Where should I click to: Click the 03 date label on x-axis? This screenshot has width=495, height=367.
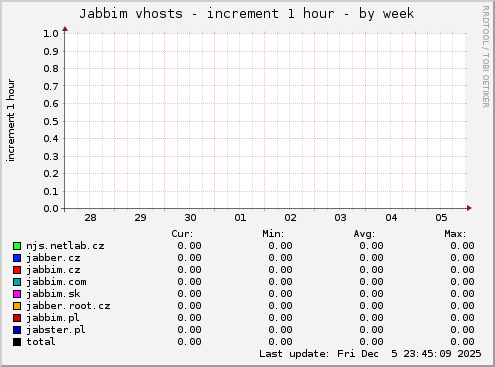[x=340, y=218]
